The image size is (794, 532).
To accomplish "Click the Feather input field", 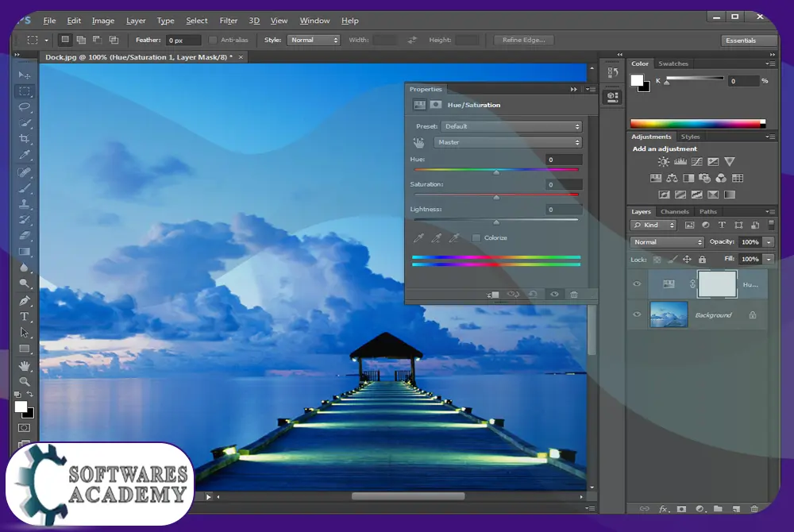I will 184,40.
